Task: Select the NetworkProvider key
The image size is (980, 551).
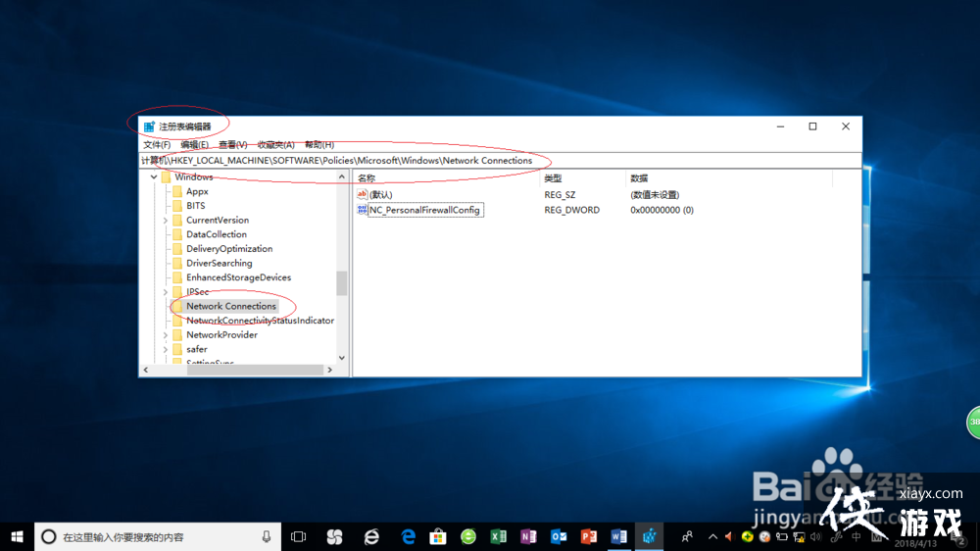Action: (221, 335)
